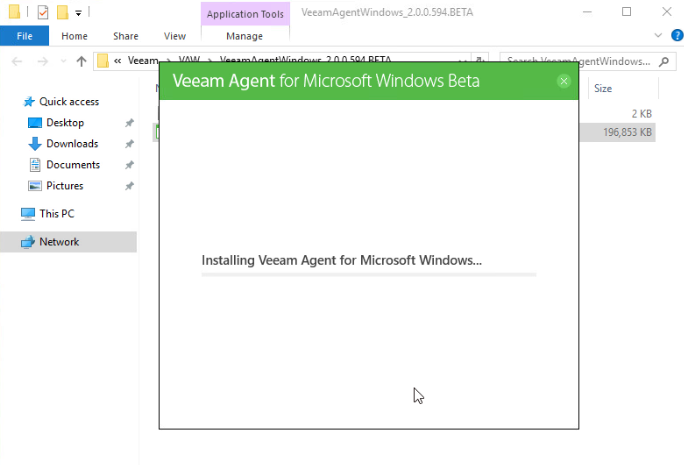Switch to the Home ribbon tab
This screenshot has width=684, height=465.
74,36
